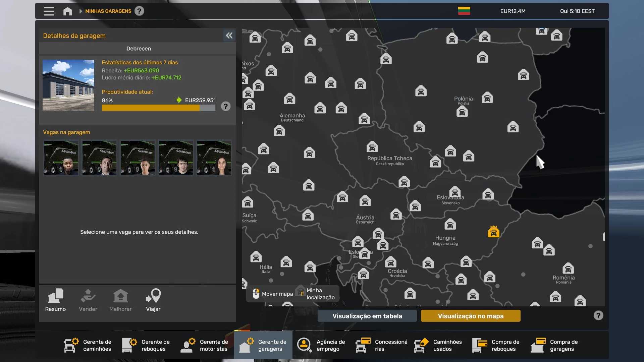Open Gerente de caminhões tab
Screen dimensions: 644x362
88,345
